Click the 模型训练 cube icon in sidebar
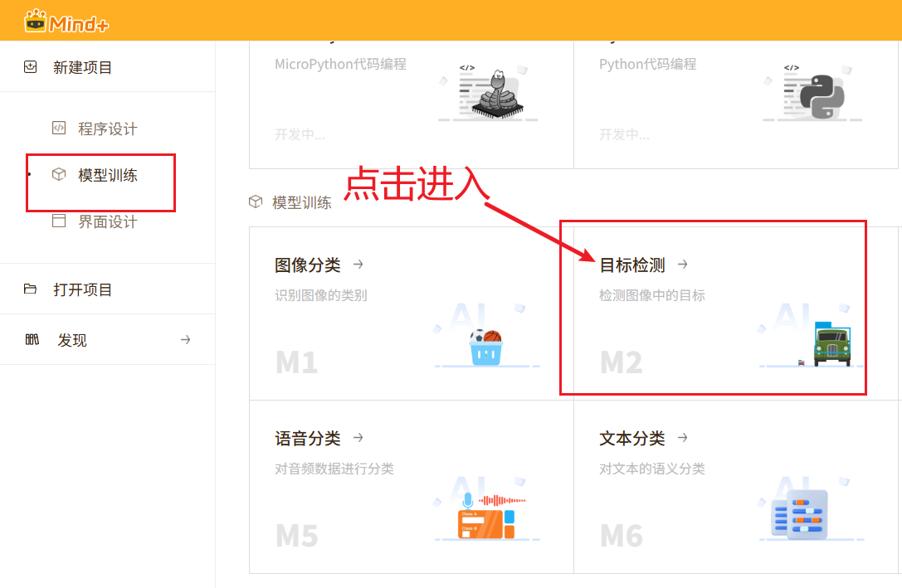The height and width of the screenshot is (588, 902). tap(58, 175)
